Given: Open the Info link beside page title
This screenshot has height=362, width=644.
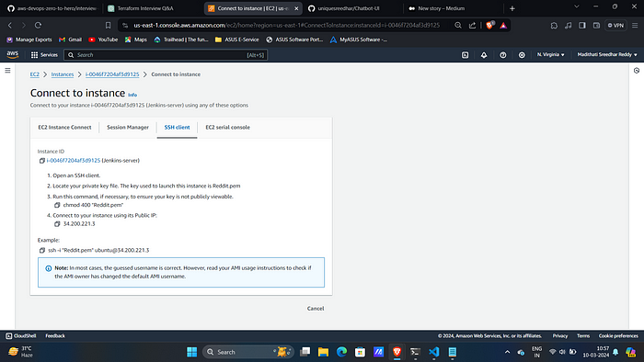Looking at the screenshot, I should coord(132,95).
